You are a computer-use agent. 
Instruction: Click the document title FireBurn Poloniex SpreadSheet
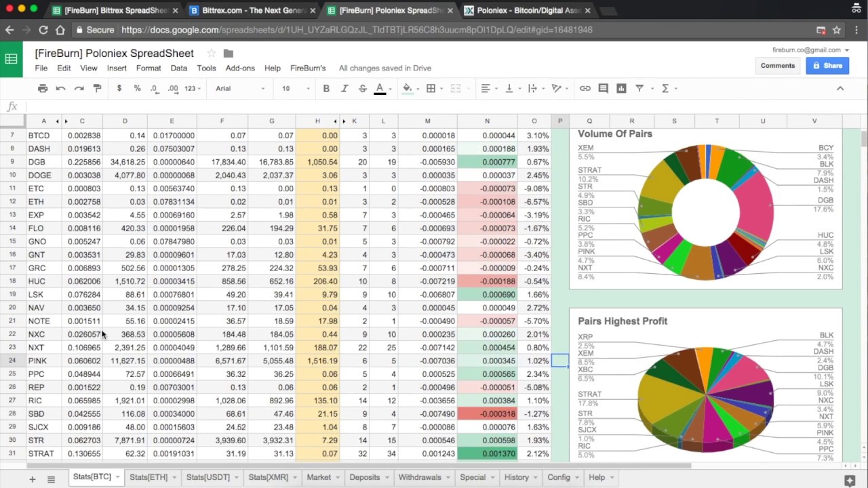tap(114, 54)
